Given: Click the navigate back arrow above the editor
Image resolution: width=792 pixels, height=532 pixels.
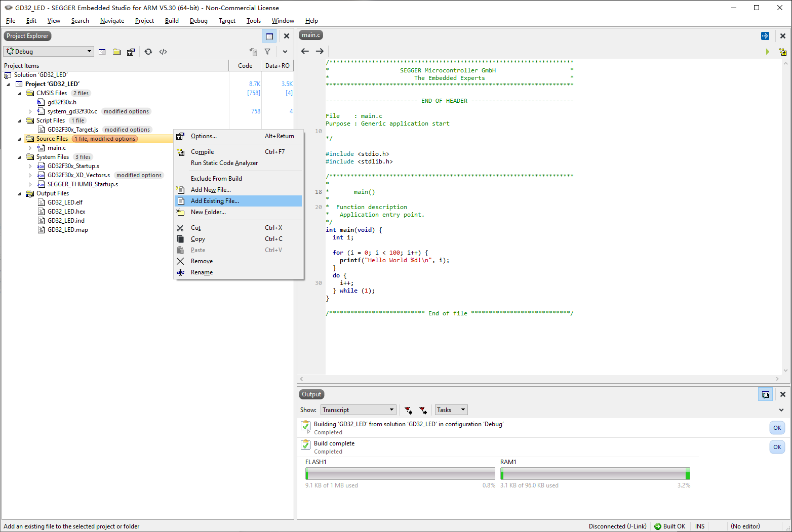Looking at the screenshot, I should (305, 51).
